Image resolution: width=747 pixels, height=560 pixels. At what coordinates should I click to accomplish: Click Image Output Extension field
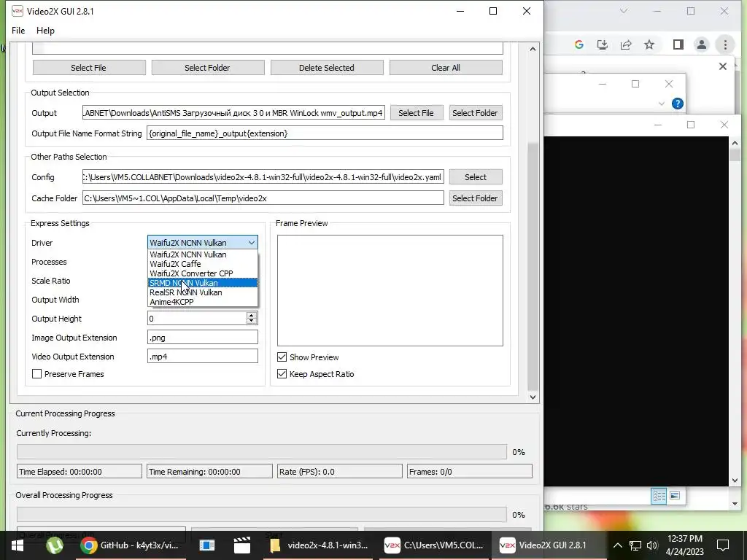[x=203, y=338]
